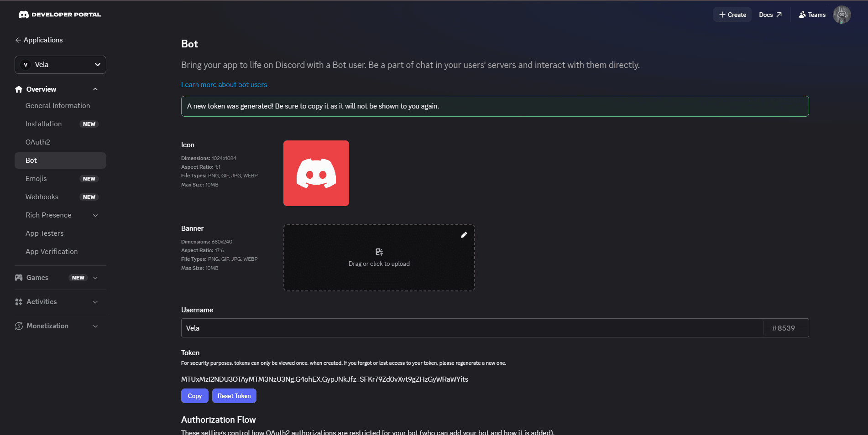Expand the Monetization section chevron
The image size is (868, 435).
pyautogui.click(x=95, y=326)
